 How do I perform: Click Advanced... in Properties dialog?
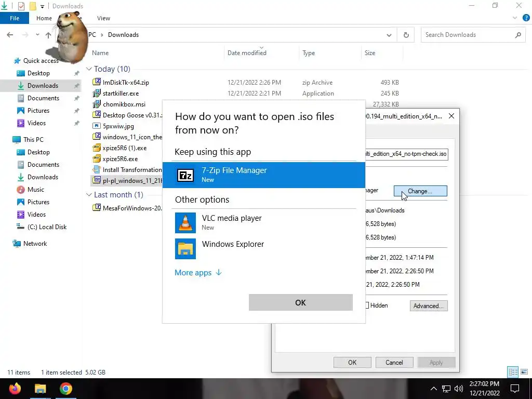[429, 305]
